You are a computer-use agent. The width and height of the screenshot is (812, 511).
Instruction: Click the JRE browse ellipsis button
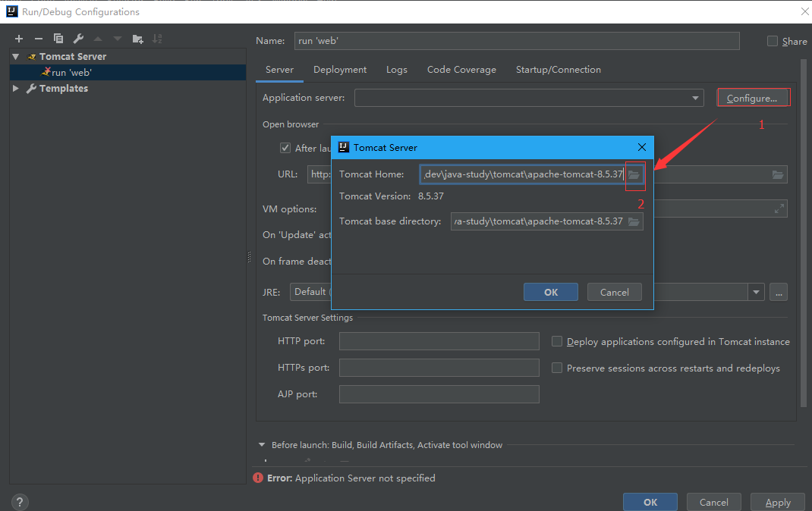click(x=779, y=292)
